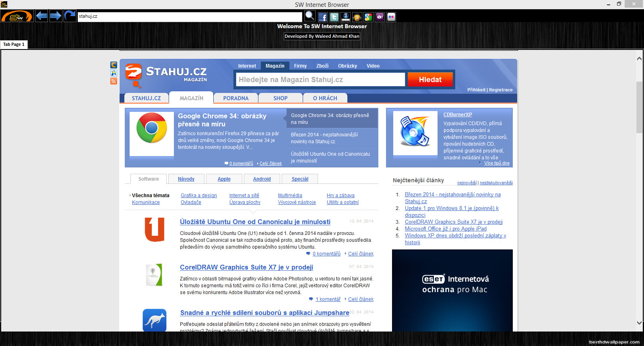Image resolution: width=644 pixels, height=346 pixels.
Task: Sort most-read articles by nejdiskutovanější
Action: [x=496, y=183]
